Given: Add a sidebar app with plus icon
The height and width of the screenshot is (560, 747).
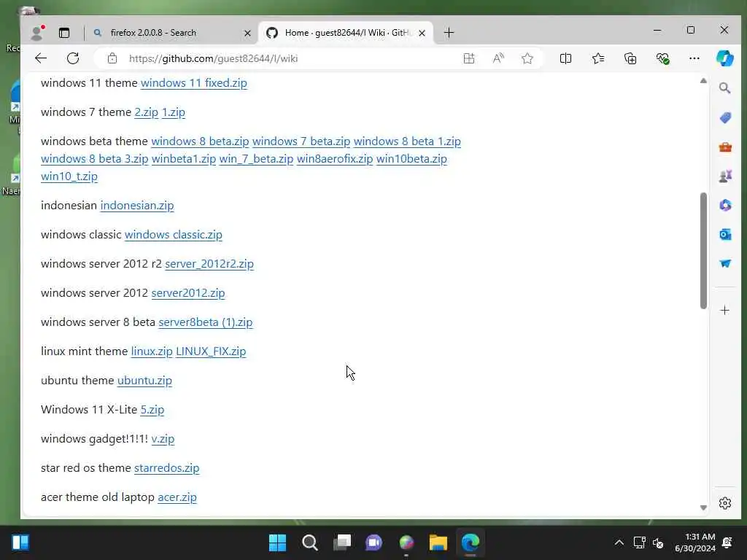Looking at the screenshot, I should (x=724, y=311).
